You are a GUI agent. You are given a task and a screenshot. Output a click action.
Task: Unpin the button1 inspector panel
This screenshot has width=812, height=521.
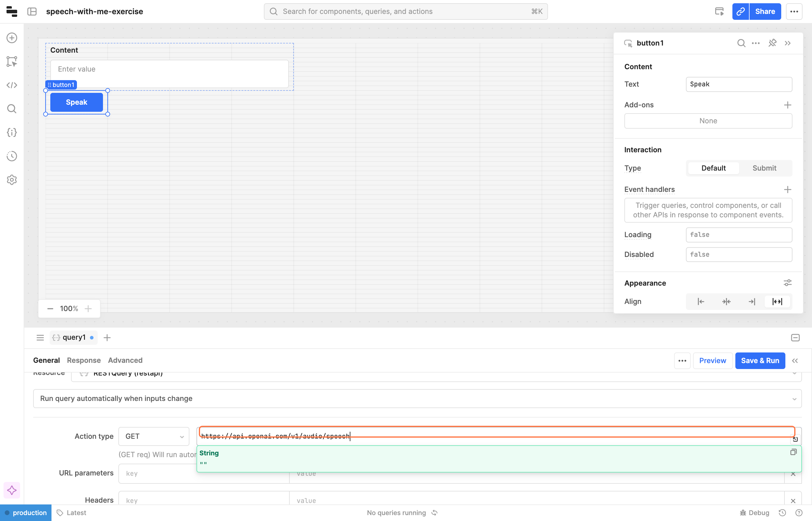coord(772,43)
